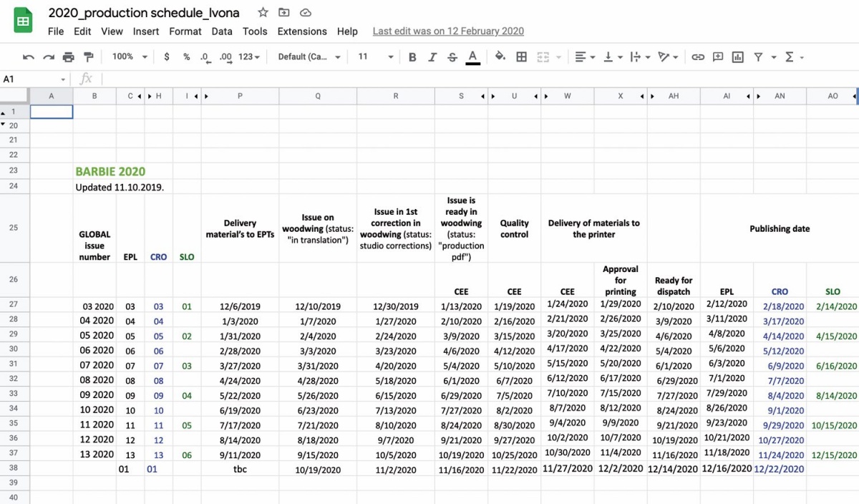Open the Default font dropdown
The image size is (859, 504).
309,57
